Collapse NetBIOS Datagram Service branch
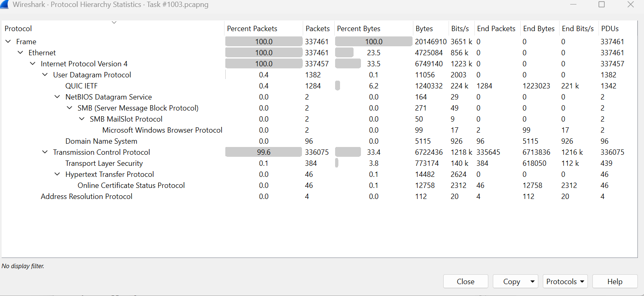 click(x=57, y=97)
